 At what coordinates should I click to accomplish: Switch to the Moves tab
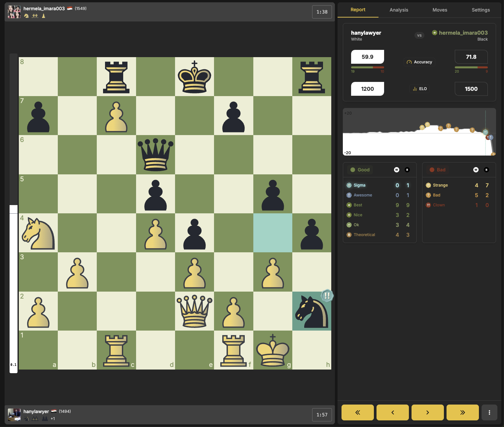pos(440,10)
